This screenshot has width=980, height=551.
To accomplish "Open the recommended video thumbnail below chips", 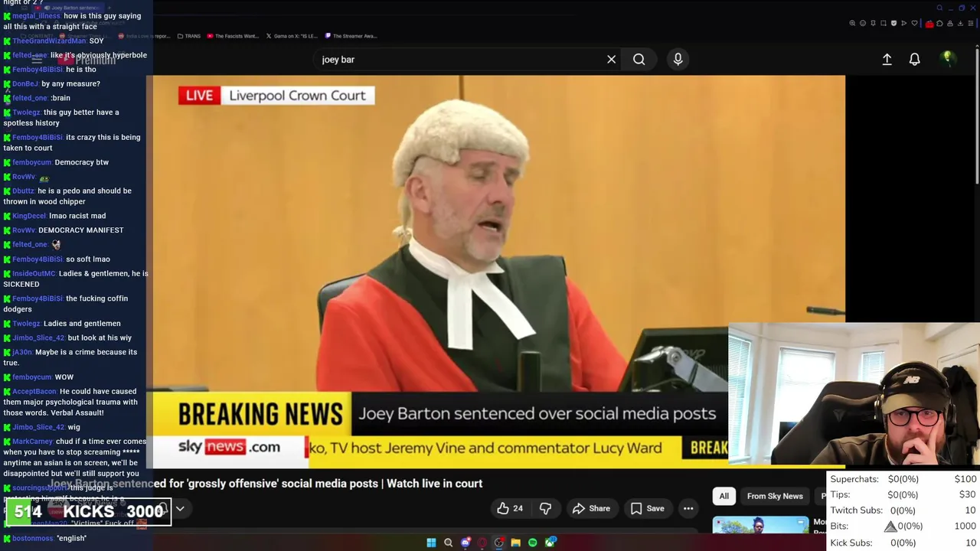I will 760,525.
